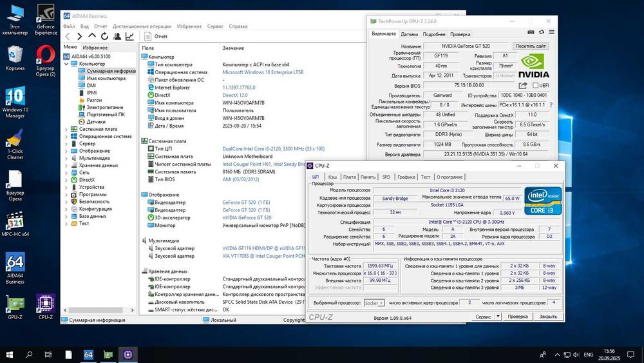This screenshot has height=363, width=644.
Task: Click the Сервис button in CPU-Z
Action: [x=483, y=317]
